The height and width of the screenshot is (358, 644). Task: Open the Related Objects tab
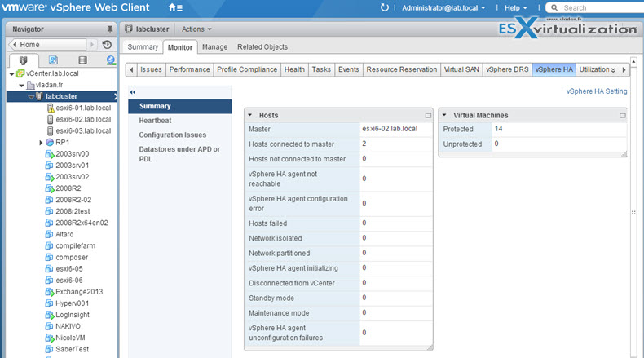pyautogui.click(x=262, y=46)
